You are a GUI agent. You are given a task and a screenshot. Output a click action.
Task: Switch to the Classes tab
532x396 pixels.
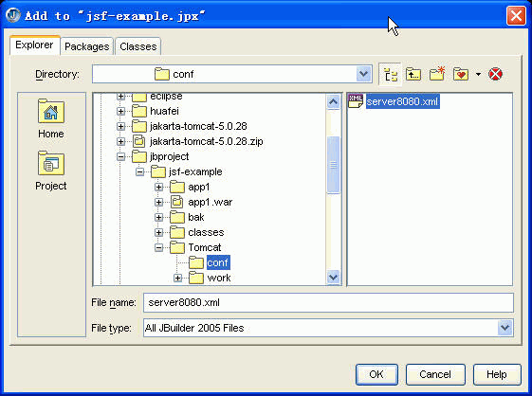(138, 46)
